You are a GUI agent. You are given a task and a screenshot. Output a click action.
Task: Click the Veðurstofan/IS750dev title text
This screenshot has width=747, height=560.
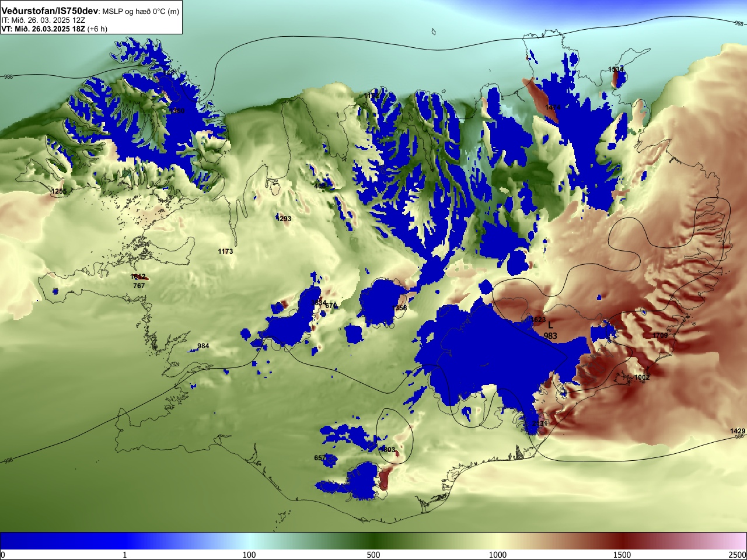50,11
